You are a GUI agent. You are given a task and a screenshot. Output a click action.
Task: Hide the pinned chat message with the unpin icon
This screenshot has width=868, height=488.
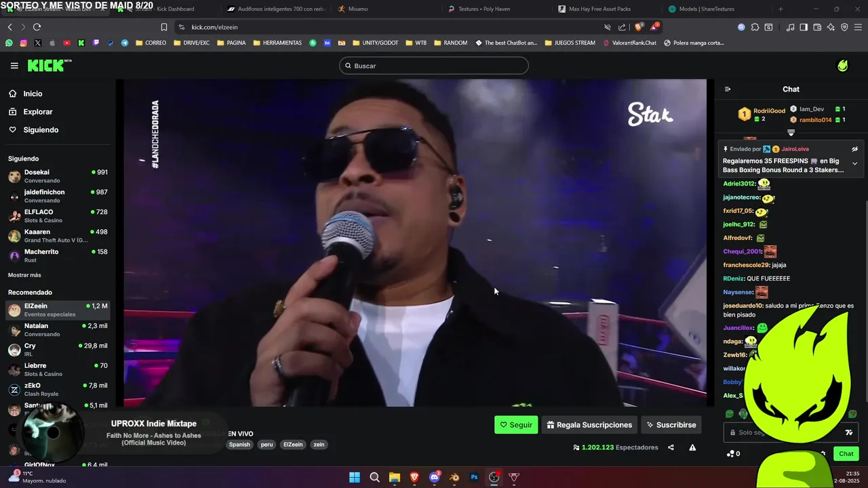click(854, 149)
